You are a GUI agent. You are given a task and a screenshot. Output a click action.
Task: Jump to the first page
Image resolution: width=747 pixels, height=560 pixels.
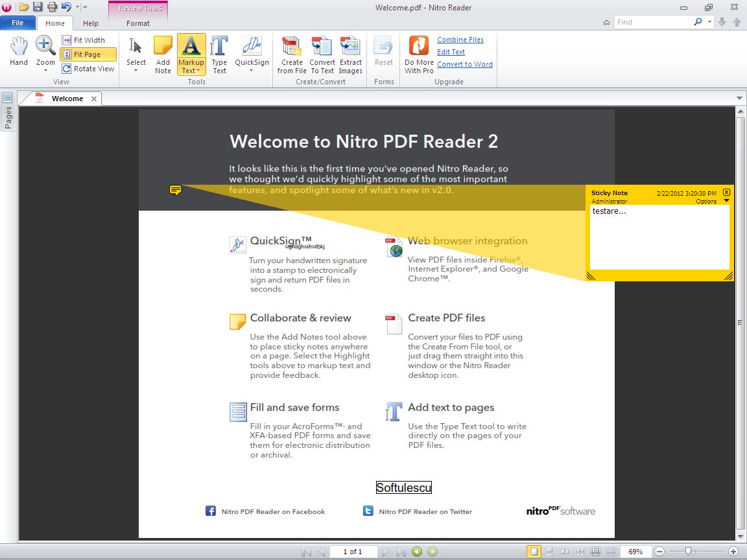click(x=307, y=552)
